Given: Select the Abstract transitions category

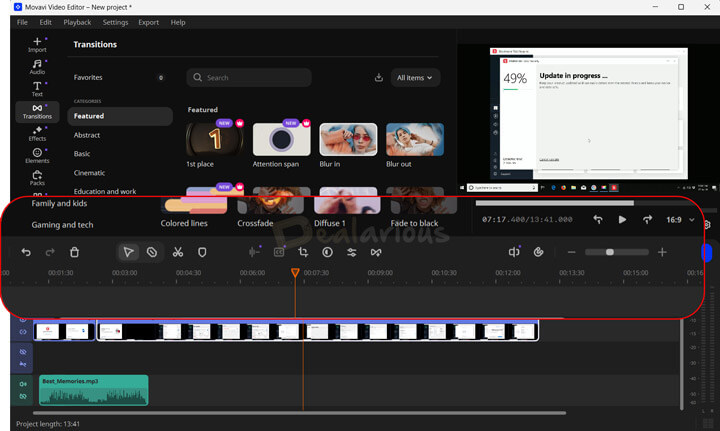Looking at the screenshot, I should point(87,135).
